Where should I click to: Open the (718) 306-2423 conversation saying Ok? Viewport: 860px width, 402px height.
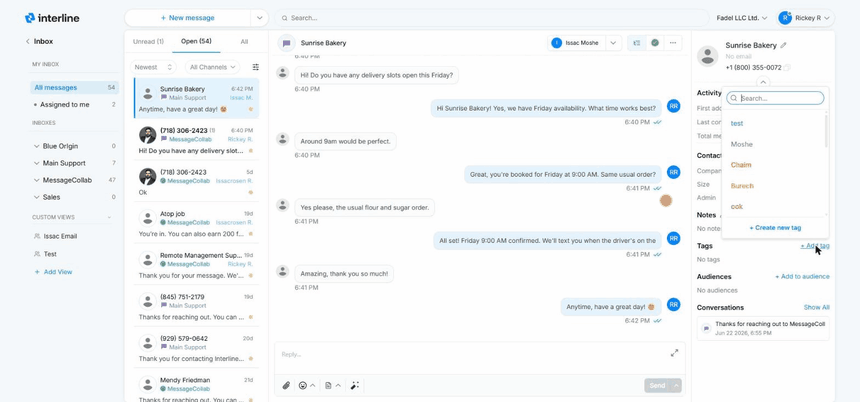(196, 182)
